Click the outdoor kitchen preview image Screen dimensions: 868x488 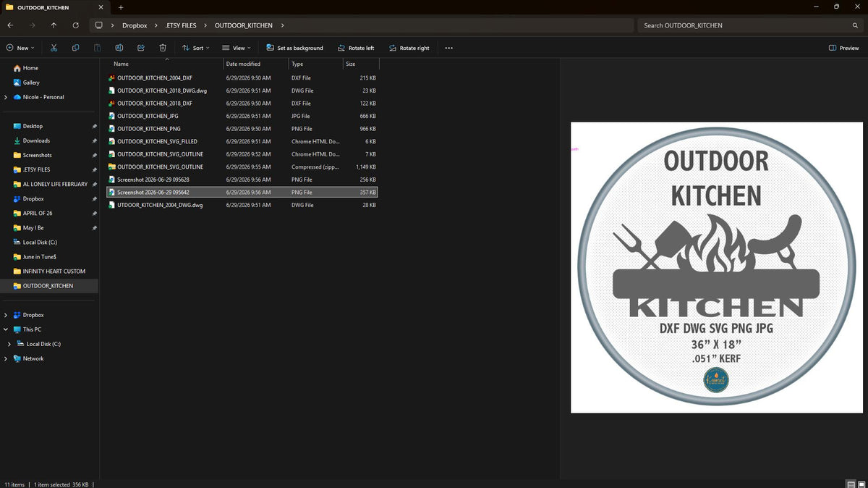click(717, 268)
